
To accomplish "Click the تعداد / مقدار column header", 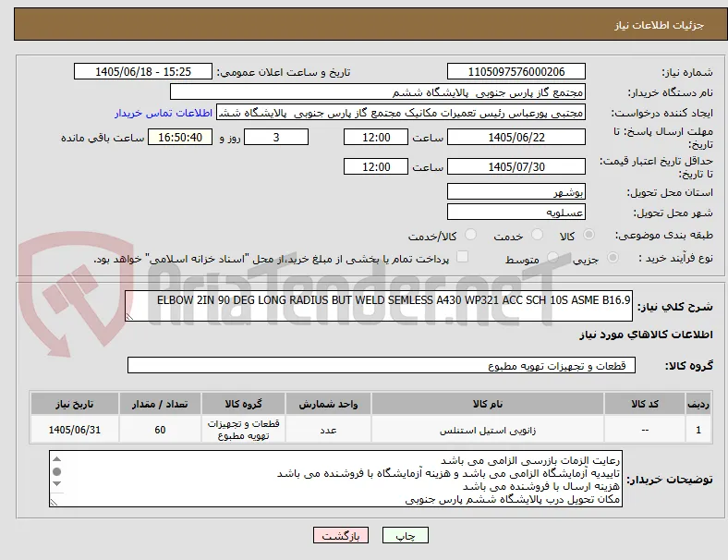I will click(160, 404).
